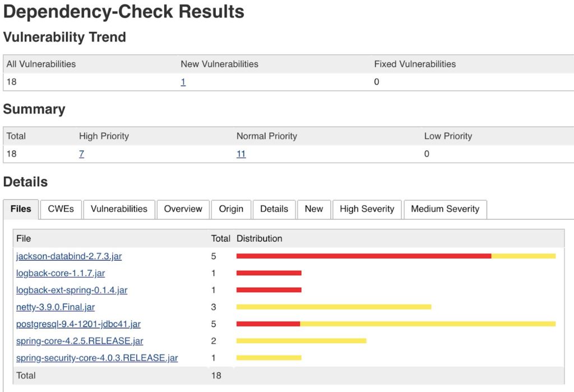This screenshot has height=392, width=574.
Task: View netty-3.9.0.Final.jar vulnerabilities
Action: click(x=54, y=307)
